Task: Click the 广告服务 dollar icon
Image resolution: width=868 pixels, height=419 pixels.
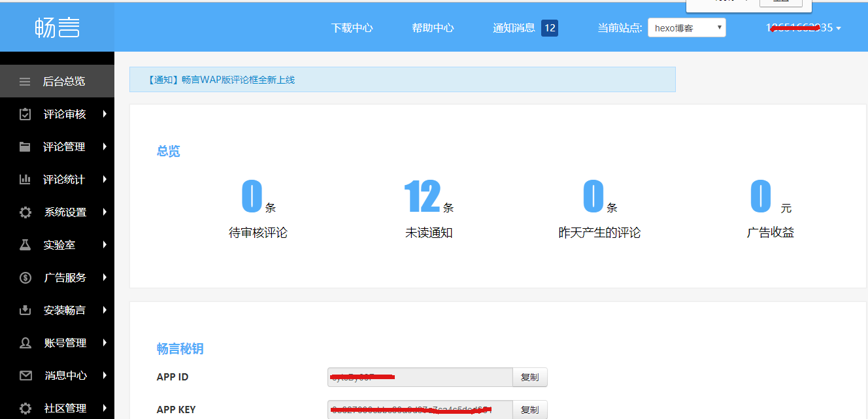Action: (x=25, y=278)
